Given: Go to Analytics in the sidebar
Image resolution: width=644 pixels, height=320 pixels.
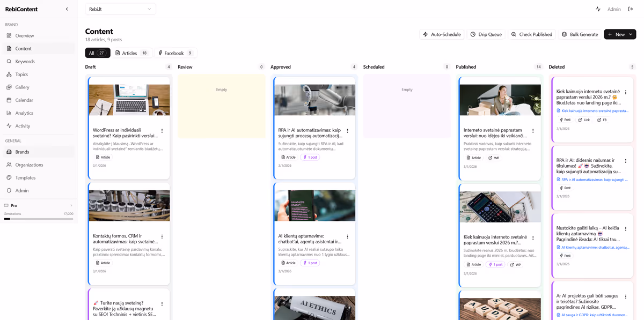Looking at the screenshot, I should 24,113.
